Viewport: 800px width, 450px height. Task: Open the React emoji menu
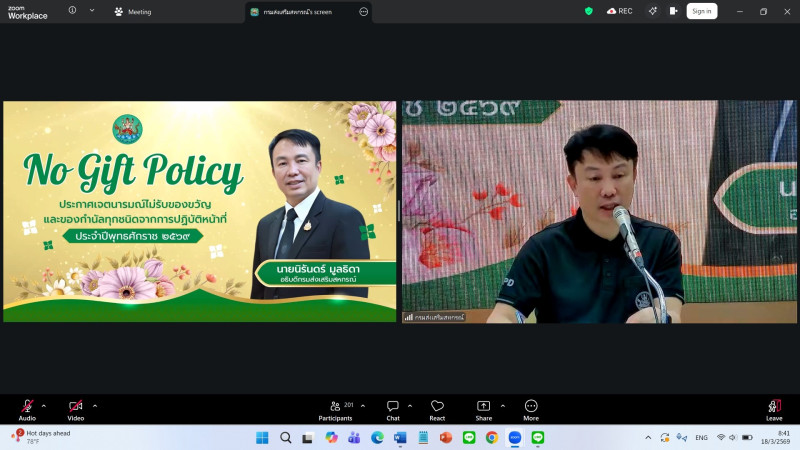click(x=437, y=408)
